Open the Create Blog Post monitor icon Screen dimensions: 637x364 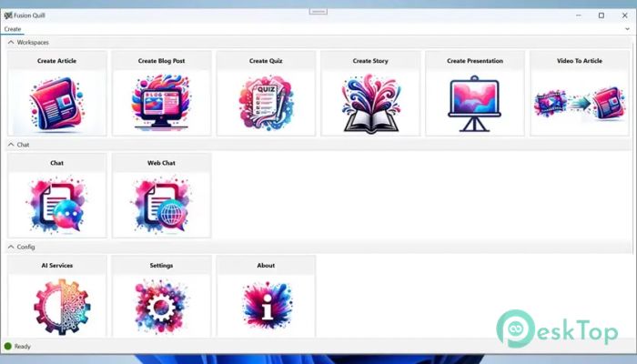click(161, 102)
